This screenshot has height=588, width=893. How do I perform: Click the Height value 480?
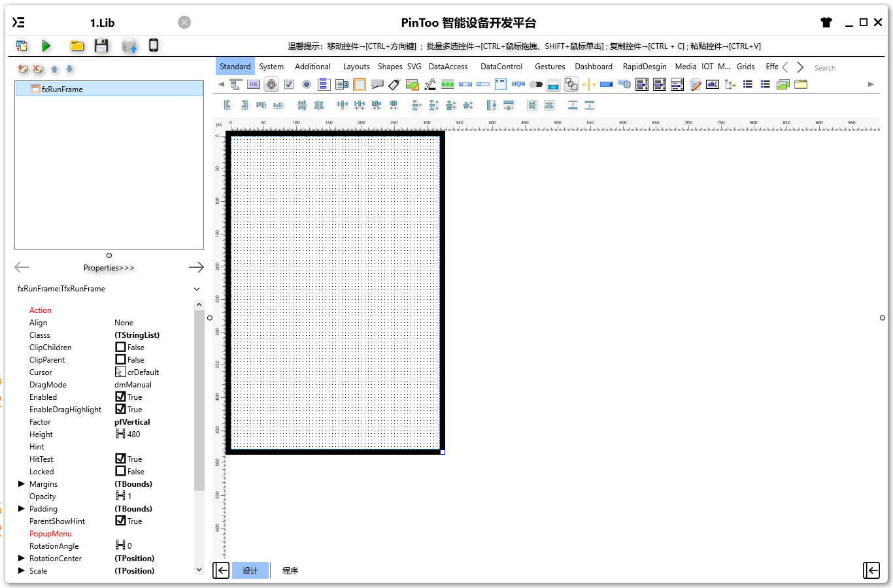pyautogui.click(x=133, y=434)
